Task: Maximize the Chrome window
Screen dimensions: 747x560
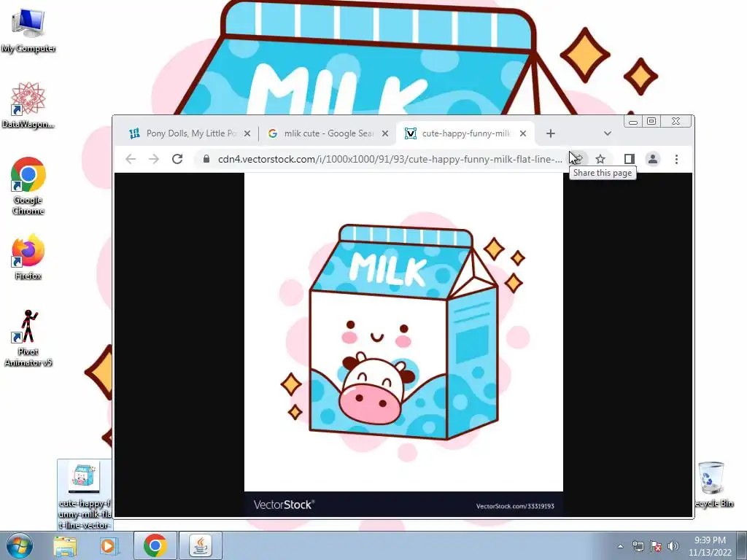Action: pyautogui.click(x=651, y=122)
